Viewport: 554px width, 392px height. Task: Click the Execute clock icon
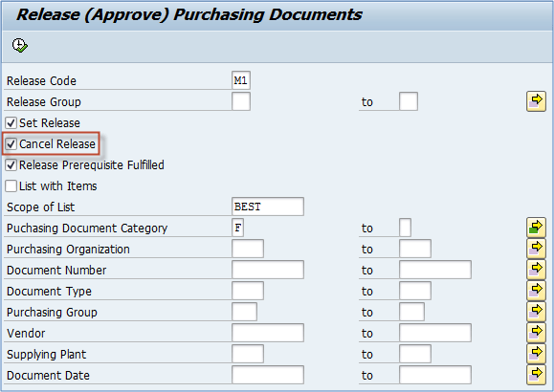[x=20, y=45]
